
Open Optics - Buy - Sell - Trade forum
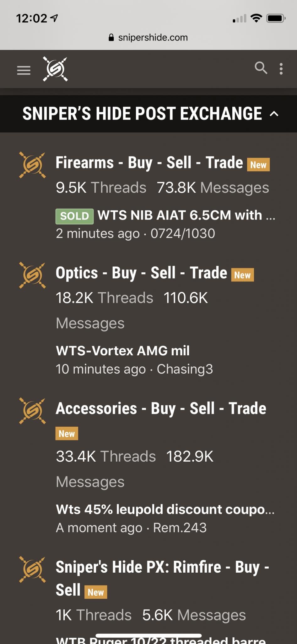(141, 273)
